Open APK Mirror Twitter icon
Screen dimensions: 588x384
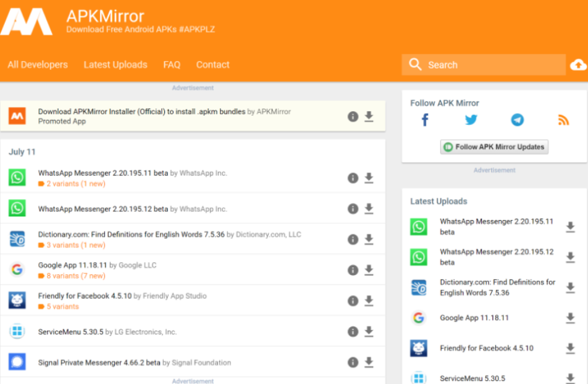[x=471, y=120]
